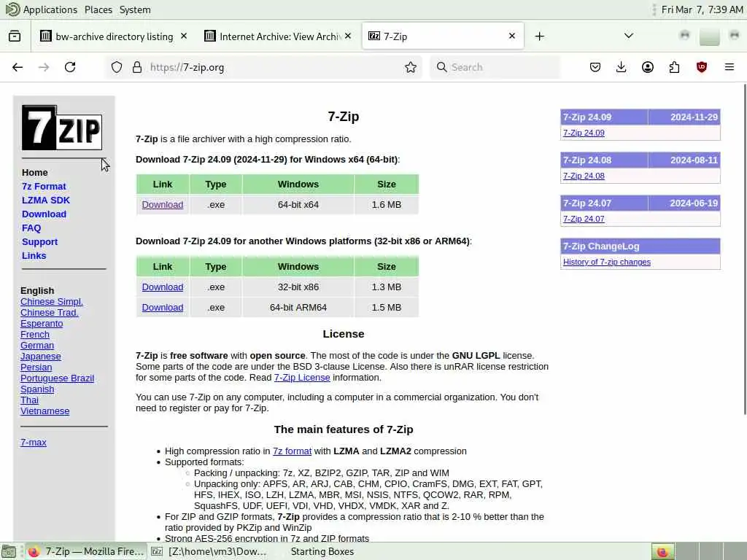Close the Internet Archive tab
Screen dimensions: 747x560
(348, 36)
